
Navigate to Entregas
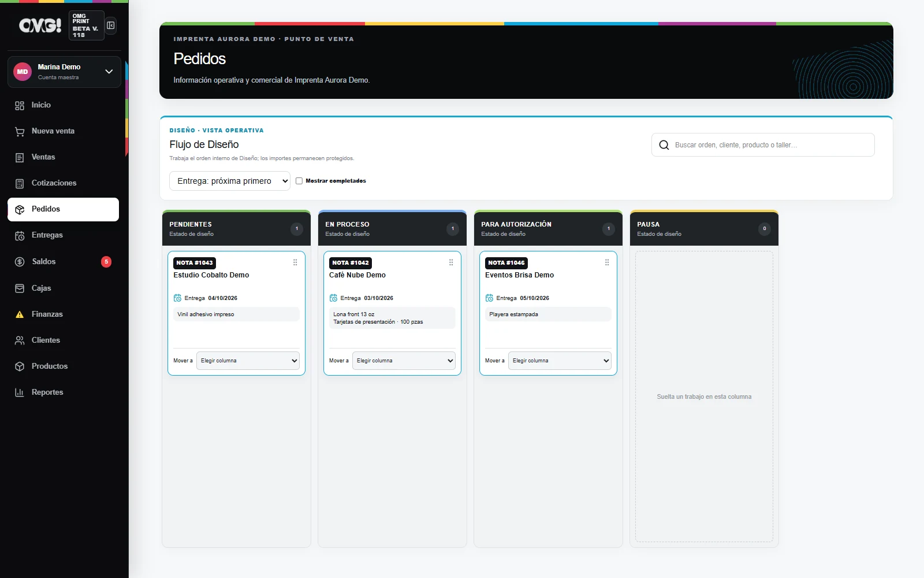click(x=63, y=235)
